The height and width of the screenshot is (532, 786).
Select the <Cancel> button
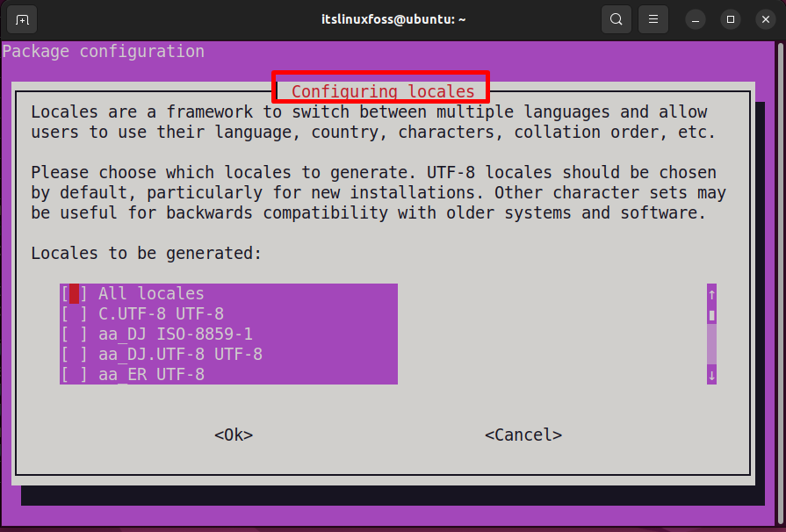coord(523,435)
